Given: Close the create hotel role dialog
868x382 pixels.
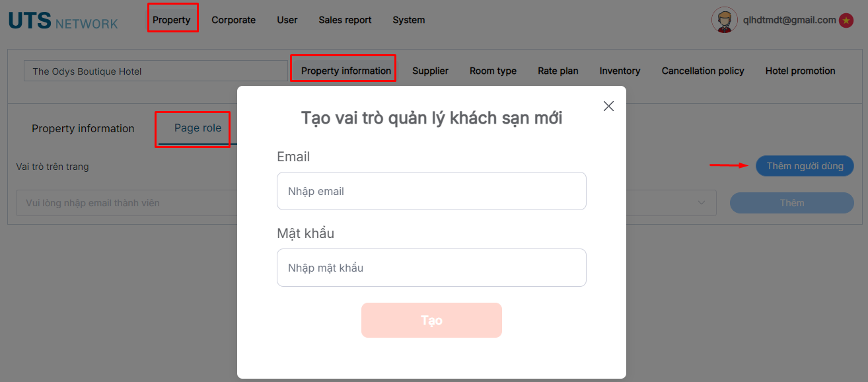Looking at the screenshot, I should click(x=608, y=106).
